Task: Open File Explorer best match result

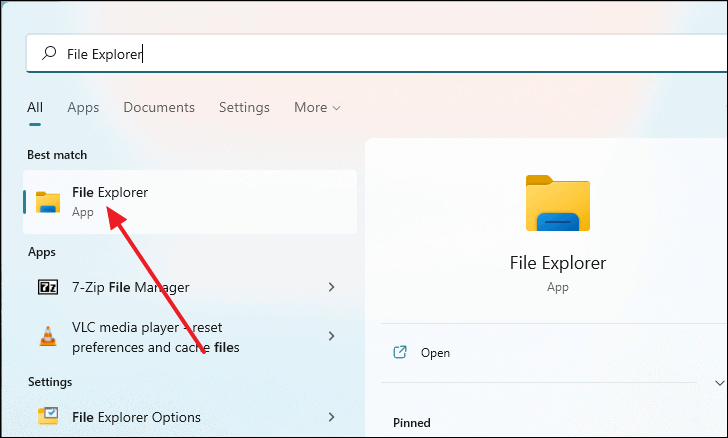Action: pyautogui.click(x=190, y=202)
